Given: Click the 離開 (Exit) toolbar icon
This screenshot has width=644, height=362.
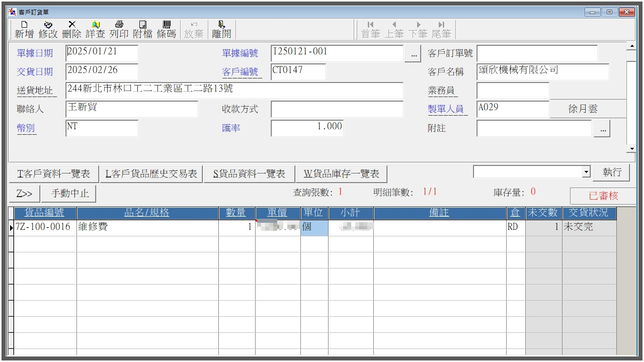Looking at the screenshot, I should [x=221, y=30].
